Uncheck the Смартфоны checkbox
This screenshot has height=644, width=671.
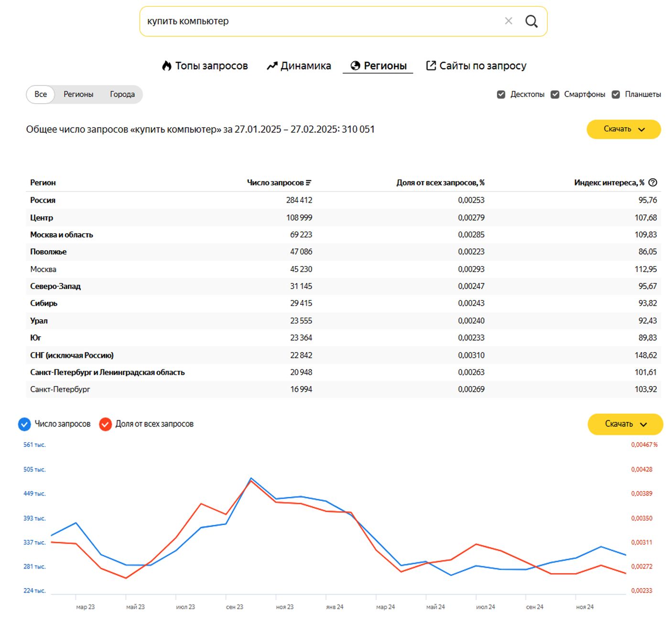click(555, 95)
